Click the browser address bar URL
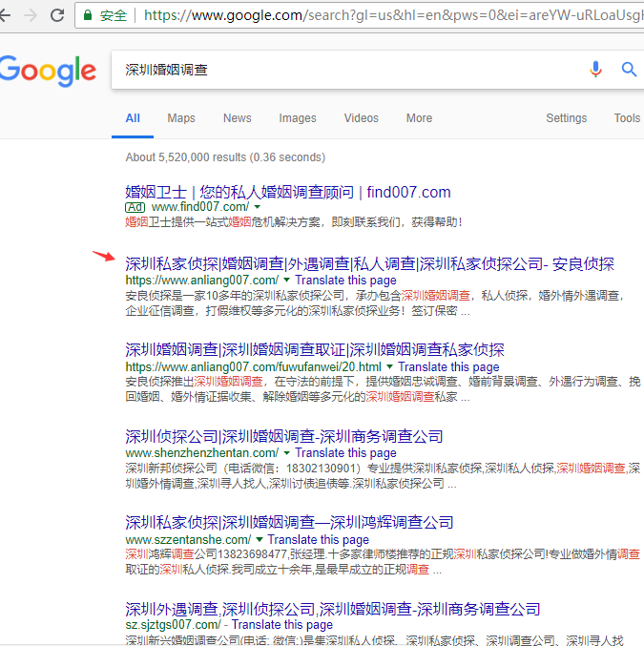This screenshot has height=646, width=644. (x=393, y=15)
